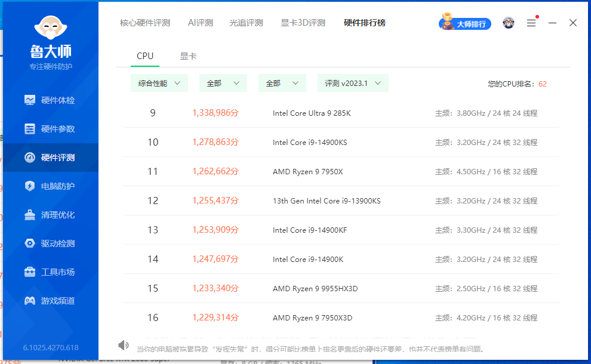591x364 pixels.
Task: Expand the second 全部 filter dropdown
Action: (x=282, y=84)
